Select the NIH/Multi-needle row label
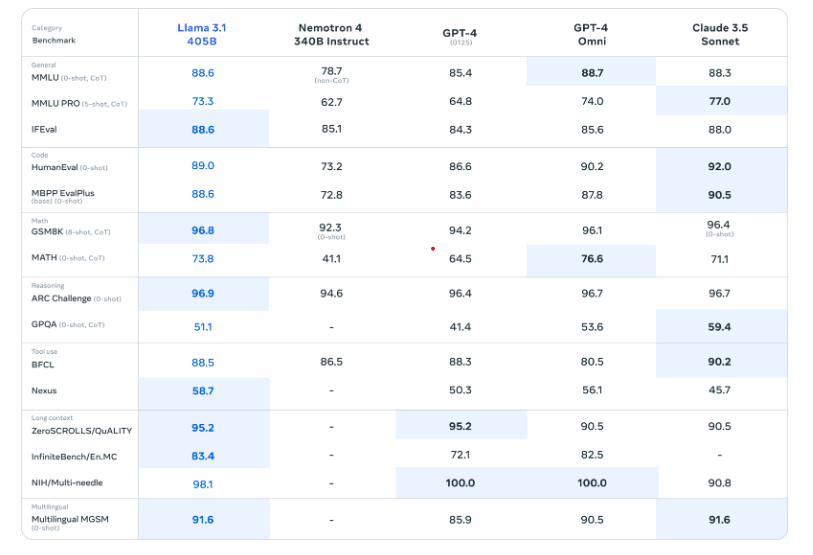813x555 pixels. click(67, 483)
